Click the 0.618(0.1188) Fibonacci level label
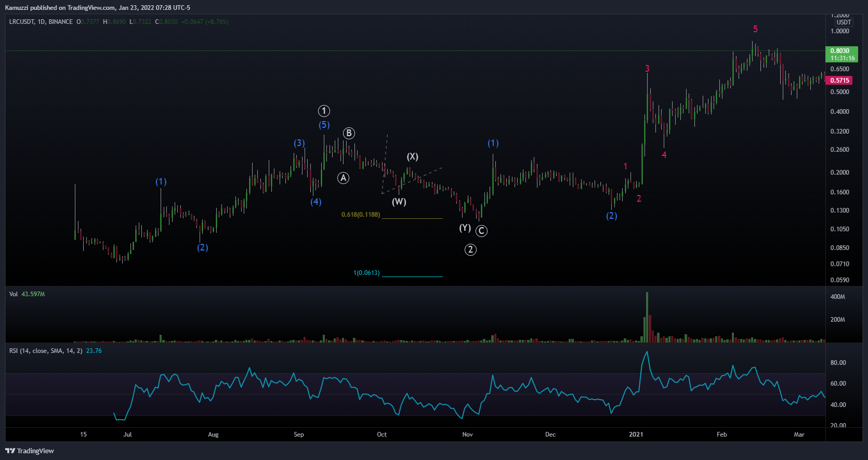Screen dimensions: 868x460 361,215
